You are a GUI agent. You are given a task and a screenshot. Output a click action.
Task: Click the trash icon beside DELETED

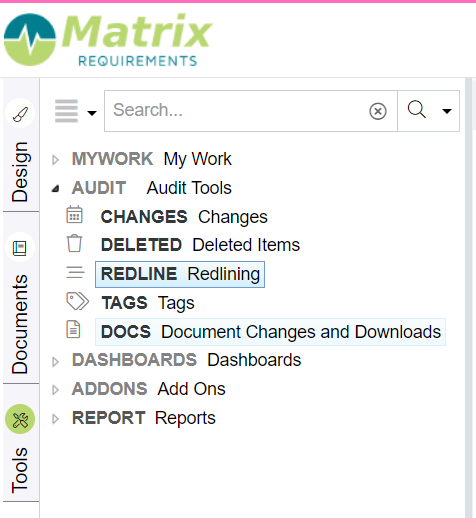74,243
